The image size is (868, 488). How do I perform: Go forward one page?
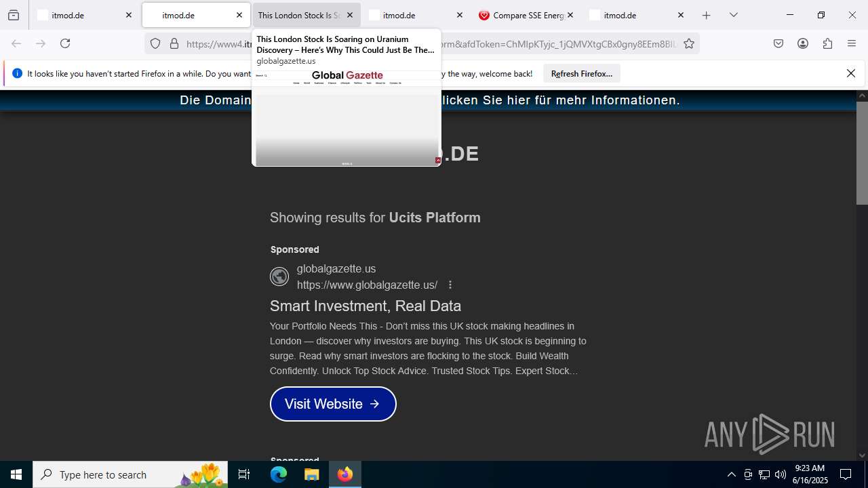pyautogui.click(x=41, y=43)
